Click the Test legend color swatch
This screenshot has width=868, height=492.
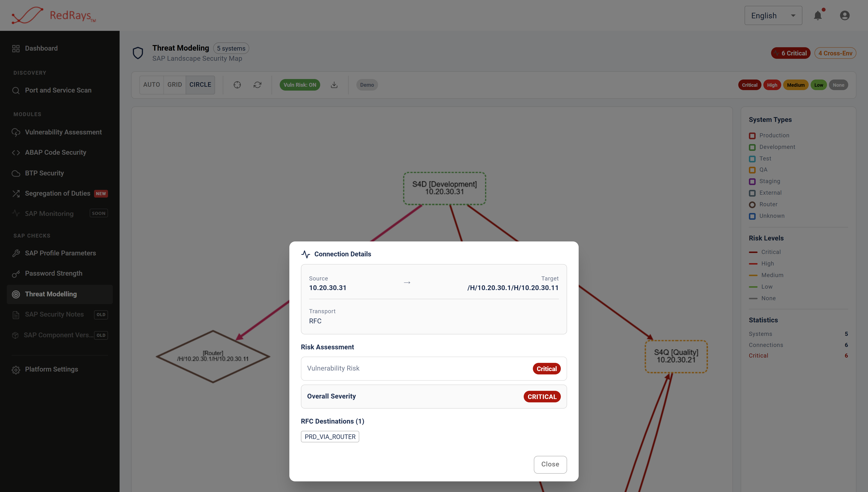coord(752,159)
